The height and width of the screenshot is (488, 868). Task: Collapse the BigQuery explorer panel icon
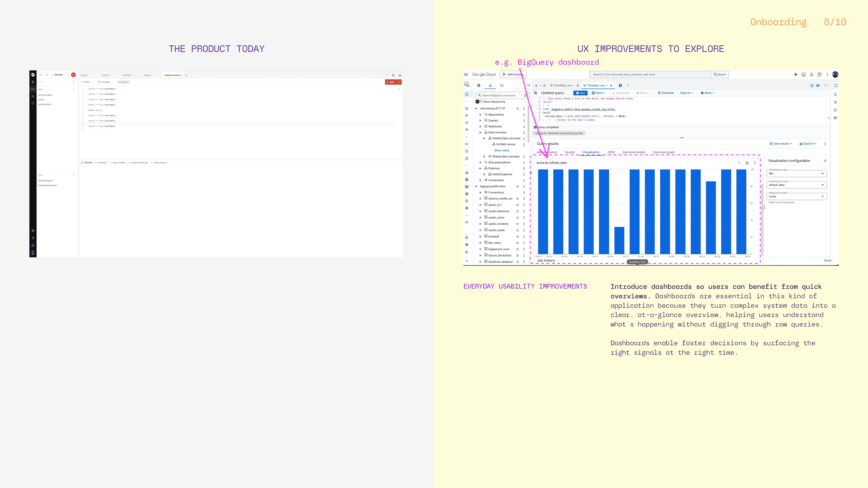529,85
